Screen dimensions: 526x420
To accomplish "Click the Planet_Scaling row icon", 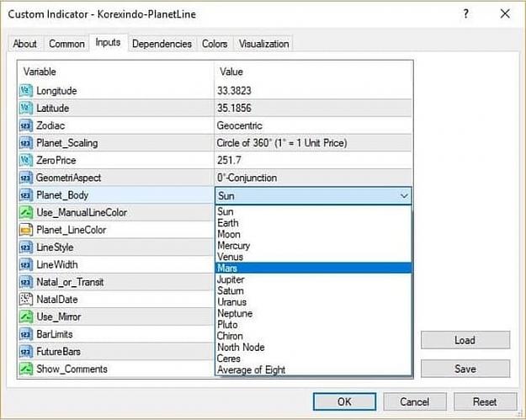I will (x=26, y=143).
